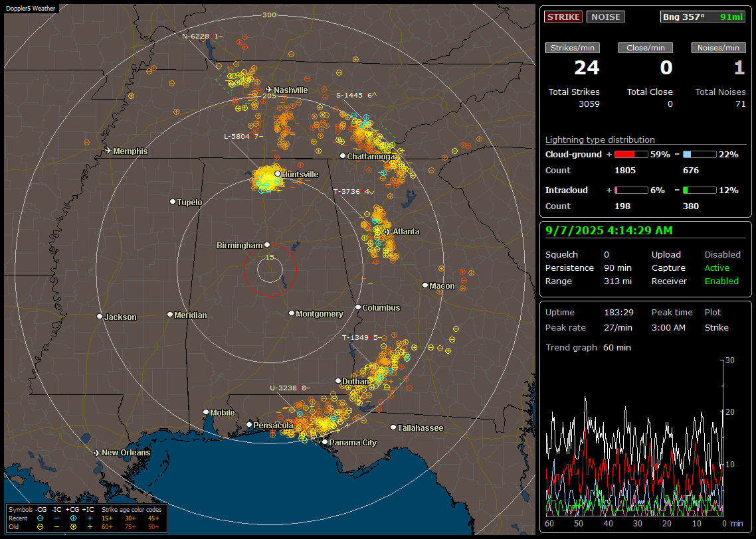Click the STRIKE indicator button

(x=563, y=17)
